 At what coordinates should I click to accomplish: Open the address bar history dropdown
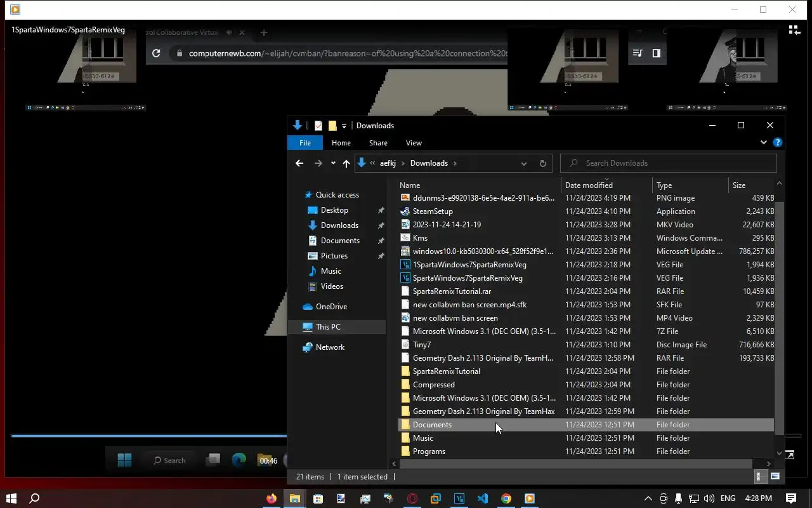[x=524, y=163]
